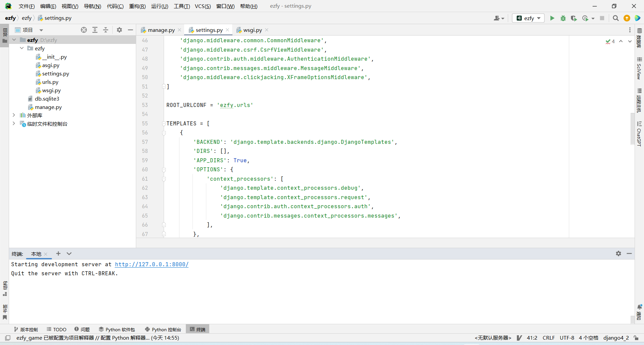Collapse the ezfy root project folder
Viewport: 644px width, 345px height.
(x=14, y=40)
